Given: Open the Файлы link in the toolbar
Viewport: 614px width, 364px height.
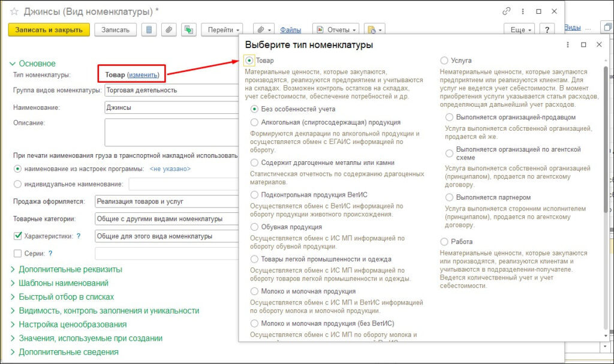Looking at the screenshot, I should pyautogui.click(x=291, y=28).
